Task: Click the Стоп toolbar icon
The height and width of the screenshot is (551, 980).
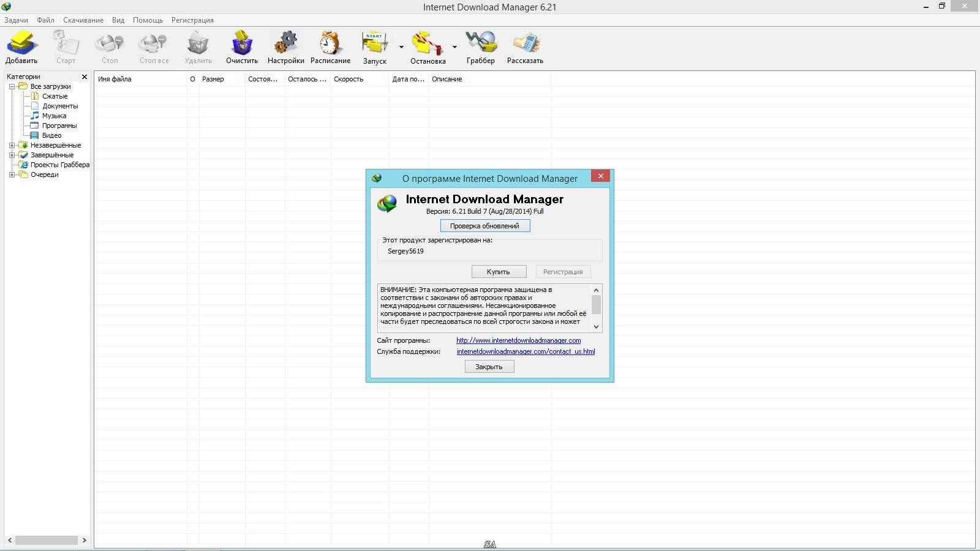Action: [x=110, y=43]
